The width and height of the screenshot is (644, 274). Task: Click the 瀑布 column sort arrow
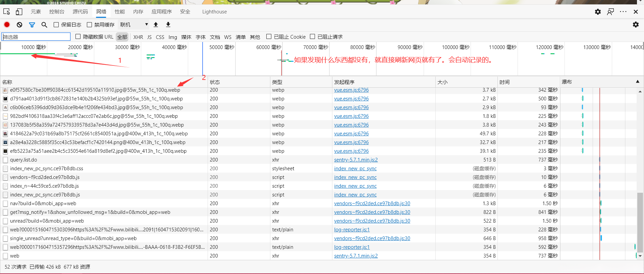pos(638,82)
